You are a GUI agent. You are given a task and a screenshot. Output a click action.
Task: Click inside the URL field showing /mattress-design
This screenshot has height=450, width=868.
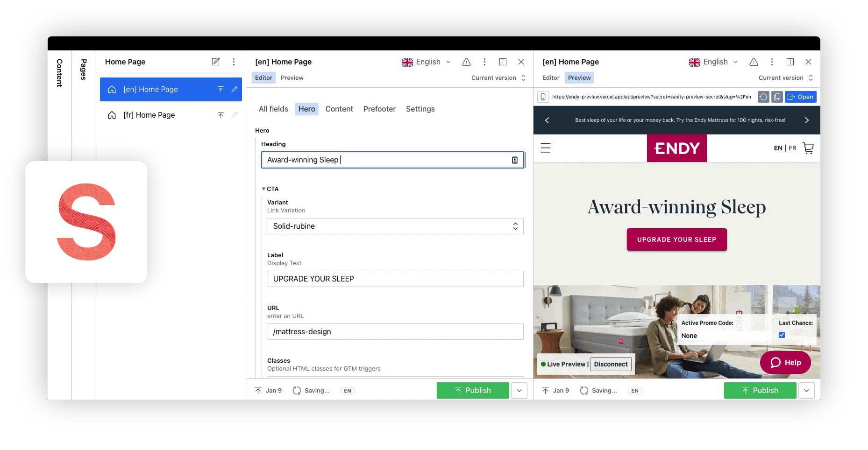(395, 331)
